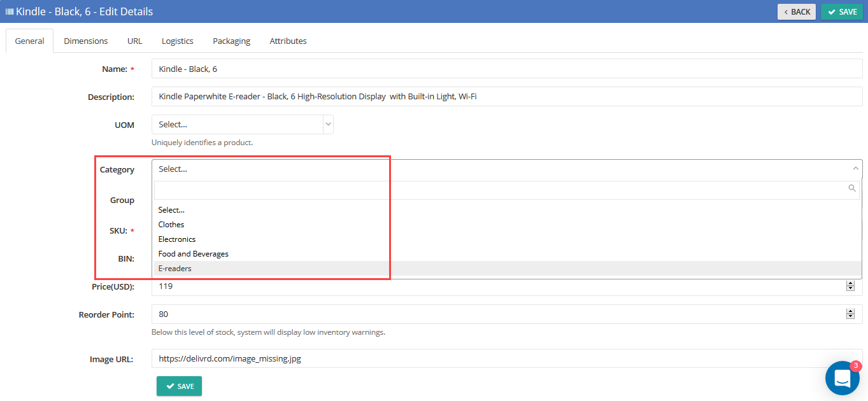Click SAVE button in top header
This screenshot has height=401, width=868.
click(x=842, y=11)
